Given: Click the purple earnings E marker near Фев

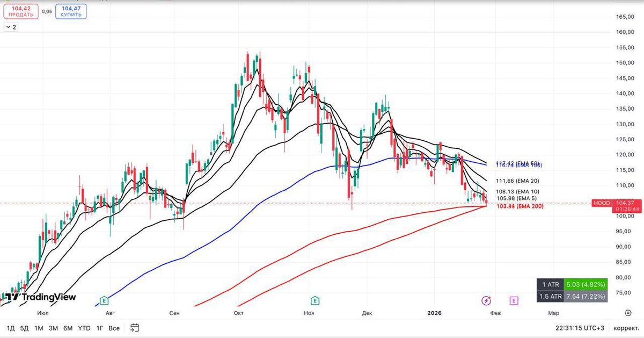Looking at the screenshot, I should pos(514,301).
